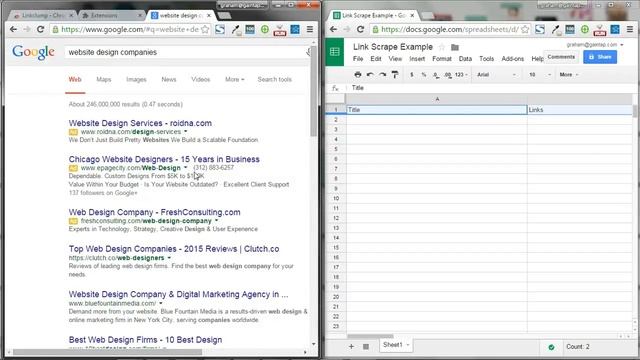Viewport: 640px width, 360px height.
Task: Expand arrow next to roidna.com URL
Action: pyautogui.click(x=186, y=131)
